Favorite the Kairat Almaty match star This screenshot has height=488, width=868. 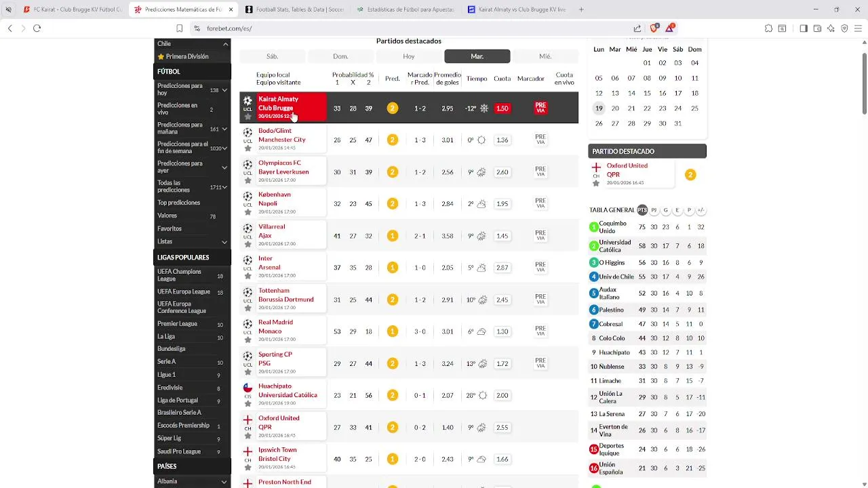point(248,117)
